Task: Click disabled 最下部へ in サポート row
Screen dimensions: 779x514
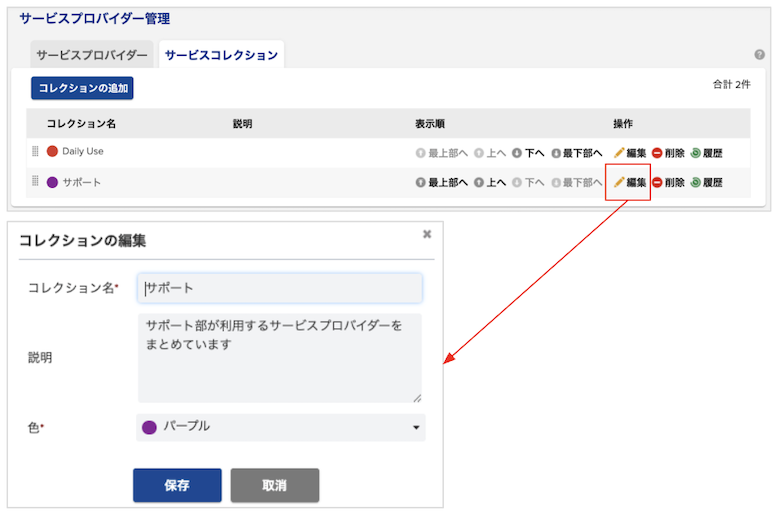Action: click(577, 182)
